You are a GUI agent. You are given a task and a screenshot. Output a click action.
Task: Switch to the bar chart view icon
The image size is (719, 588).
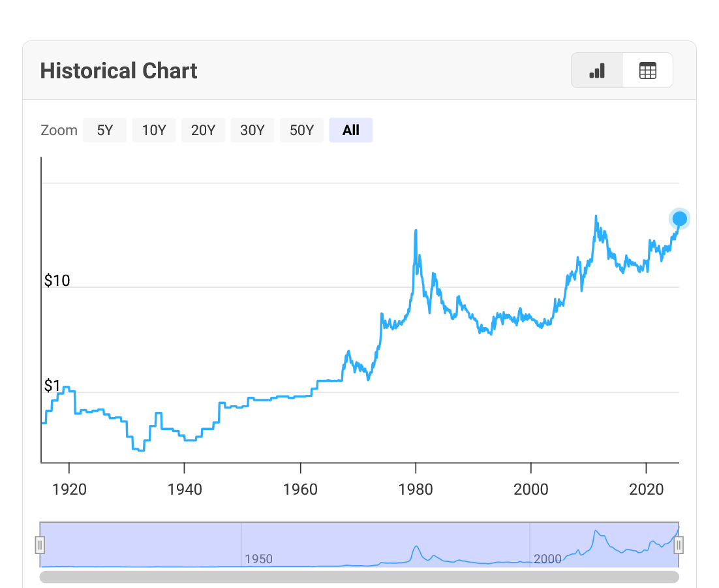[597, 70]
